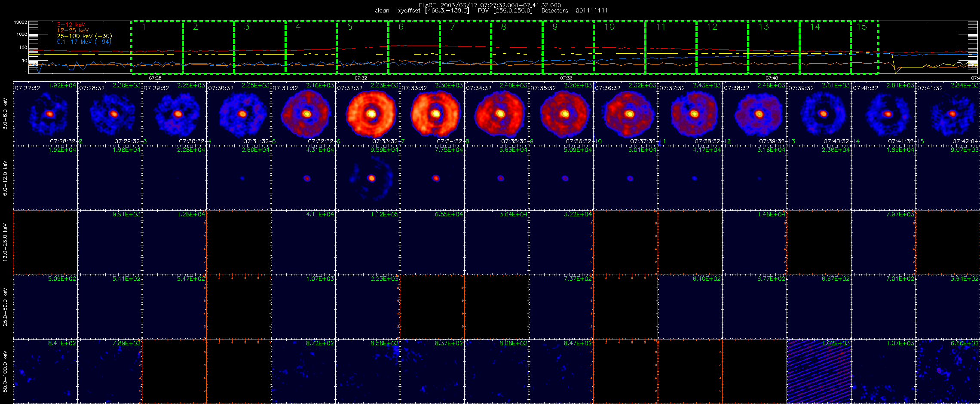Open the 50.0-100.0 keV image labeled 6.66E+02
The height and width of the screenshot is (404, 980).
[948, 371]
